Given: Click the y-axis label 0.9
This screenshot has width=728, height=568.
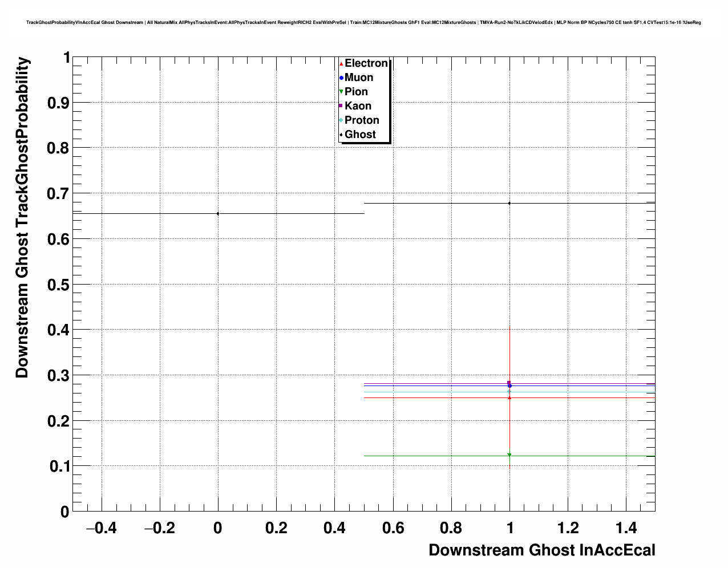Looking at the screenshot, I should point(59,103).
